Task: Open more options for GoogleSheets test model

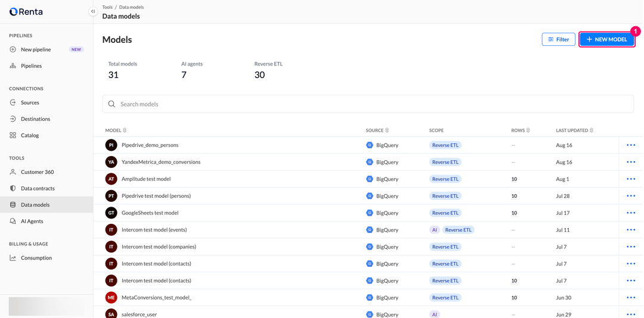Action: click(631, 213)
